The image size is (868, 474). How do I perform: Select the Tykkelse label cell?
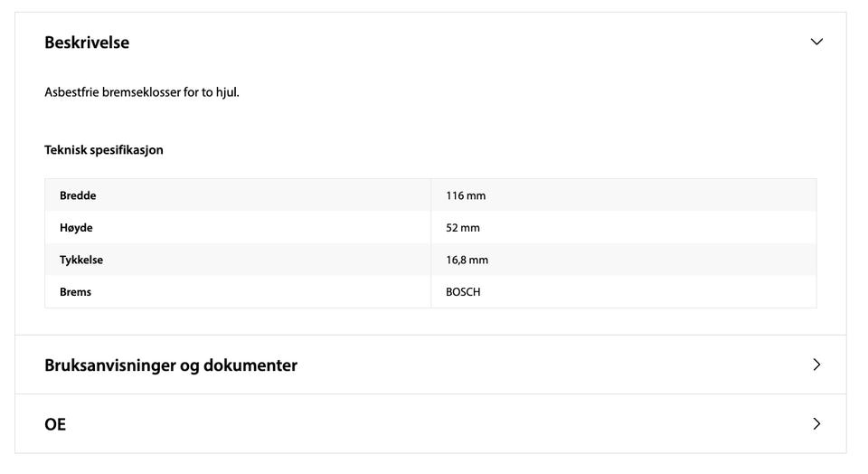(81, 260)
